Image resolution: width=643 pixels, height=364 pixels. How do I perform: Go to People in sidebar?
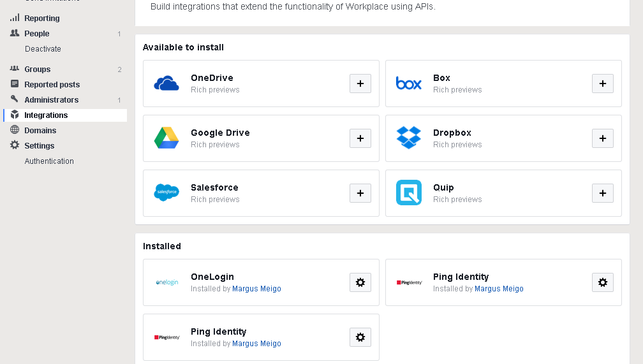[x=36, y=34]
